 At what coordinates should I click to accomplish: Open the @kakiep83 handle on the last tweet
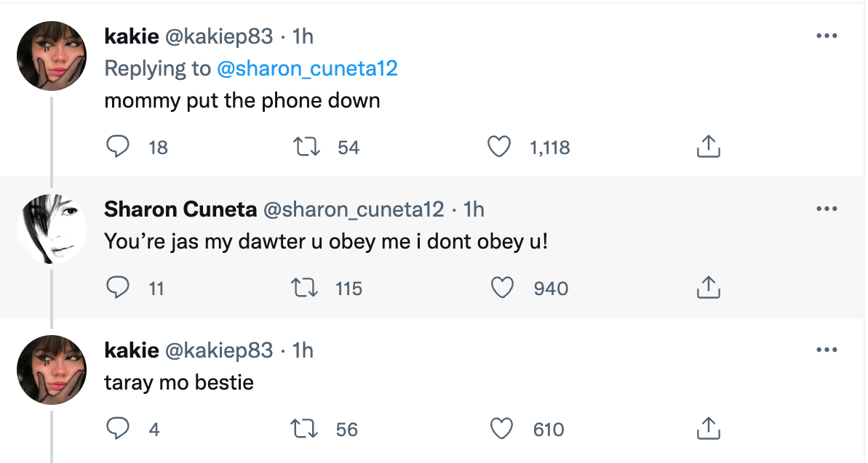click(219, 350)
